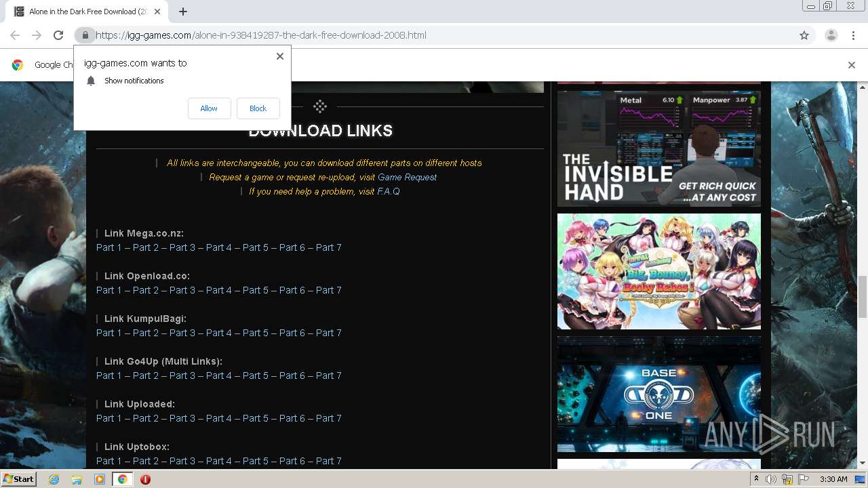Image resolution: width=868 pixels, height=488 pixels.
Task: Open the Chrome profile avatar icon
Action: pos(831,35)
